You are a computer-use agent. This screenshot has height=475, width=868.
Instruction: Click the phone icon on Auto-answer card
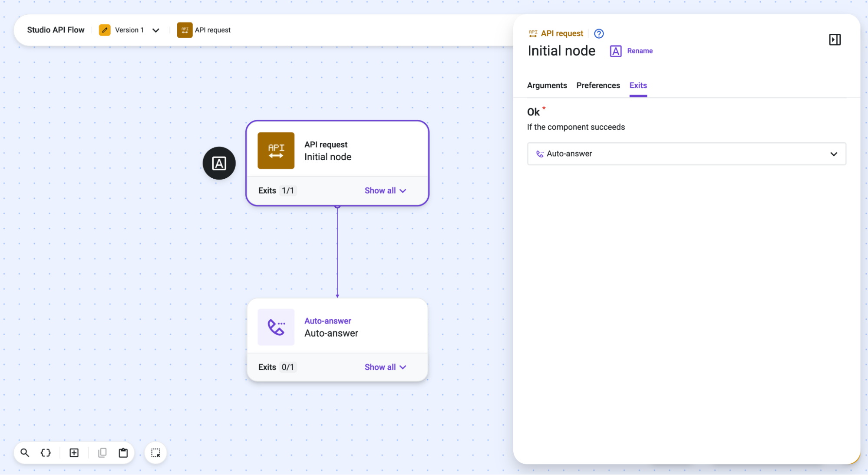click(x=276, y=327)
